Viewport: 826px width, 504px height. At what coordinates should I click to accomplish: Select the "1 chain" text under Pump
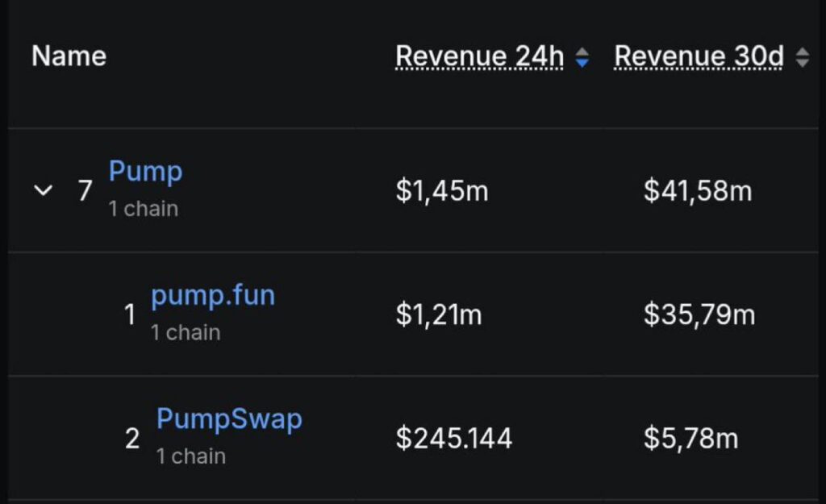click(x=144, y=209)
